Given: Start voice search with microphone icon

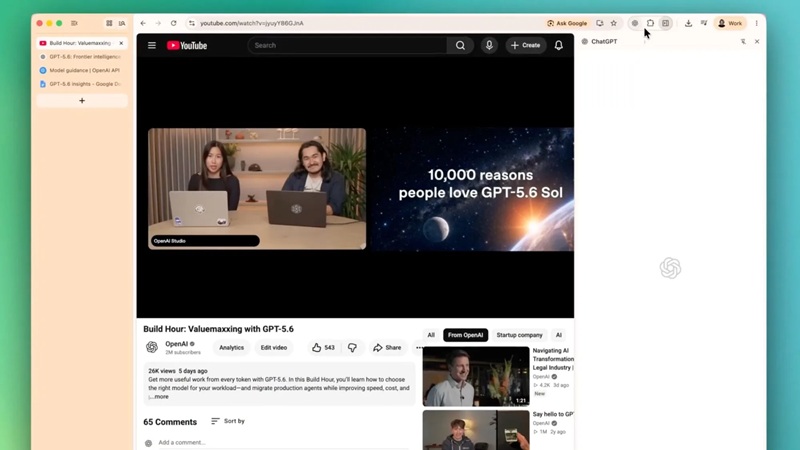Looking at the screenshot, I should point(489,45).
